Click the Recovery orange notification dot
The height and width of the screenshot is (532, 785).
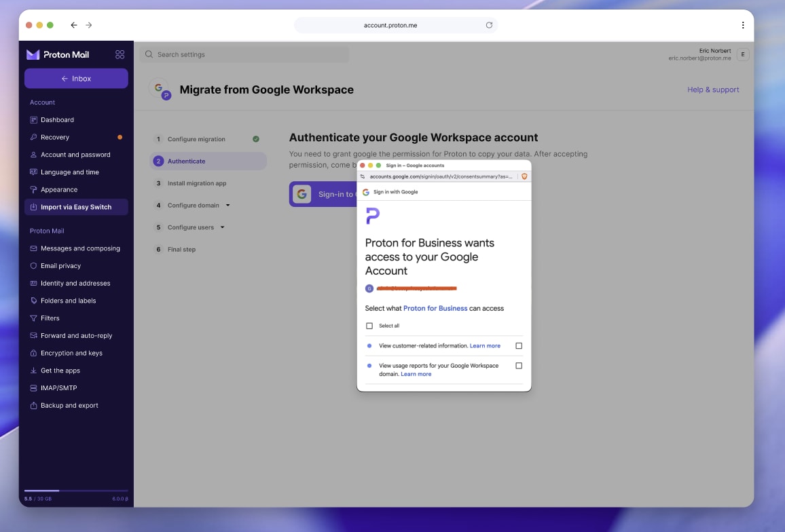point(120,137)
